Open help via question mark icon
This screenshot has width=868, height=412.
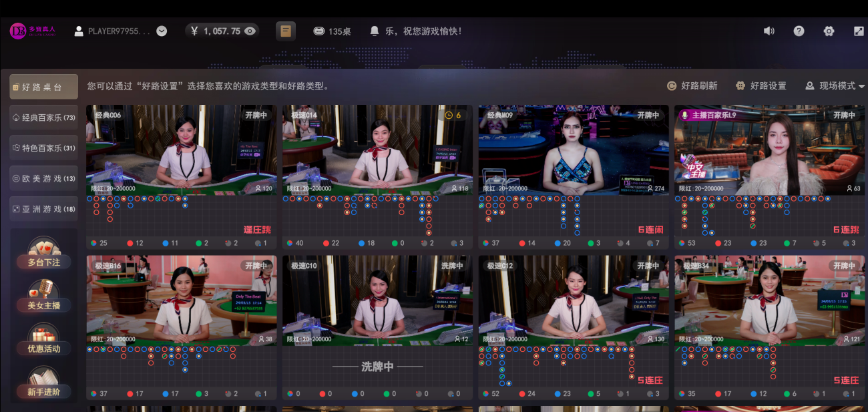(x=799, y=31)
